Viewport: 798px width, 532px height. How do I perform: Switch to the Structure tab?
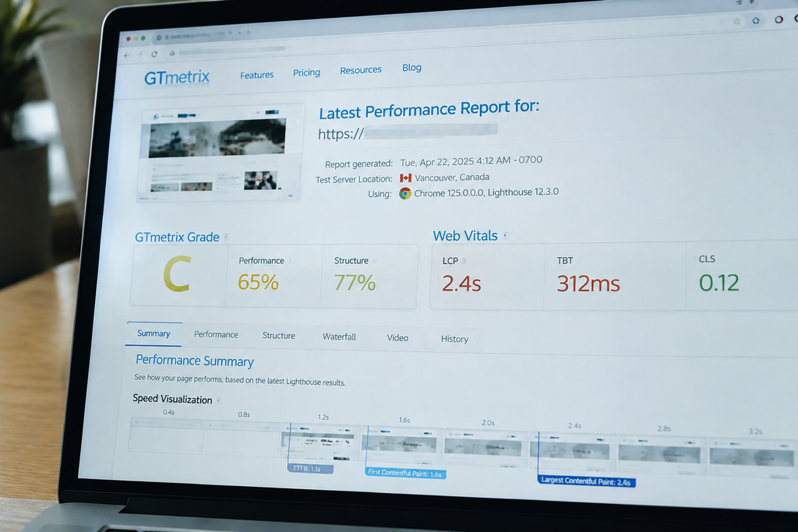pos(279,336)
